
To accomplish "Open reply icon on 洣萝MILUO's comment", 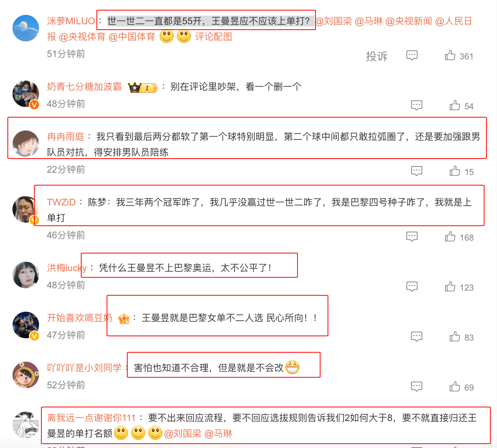I will [x=412, y=55].
